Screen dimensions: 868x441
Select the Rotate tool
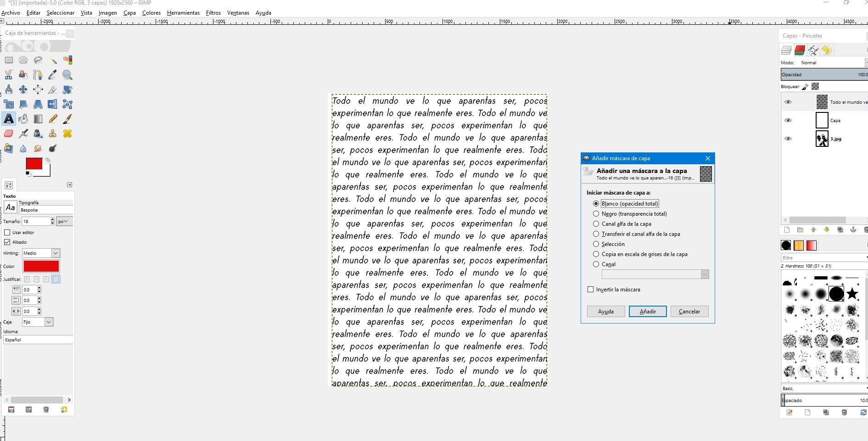click(67, 89)
